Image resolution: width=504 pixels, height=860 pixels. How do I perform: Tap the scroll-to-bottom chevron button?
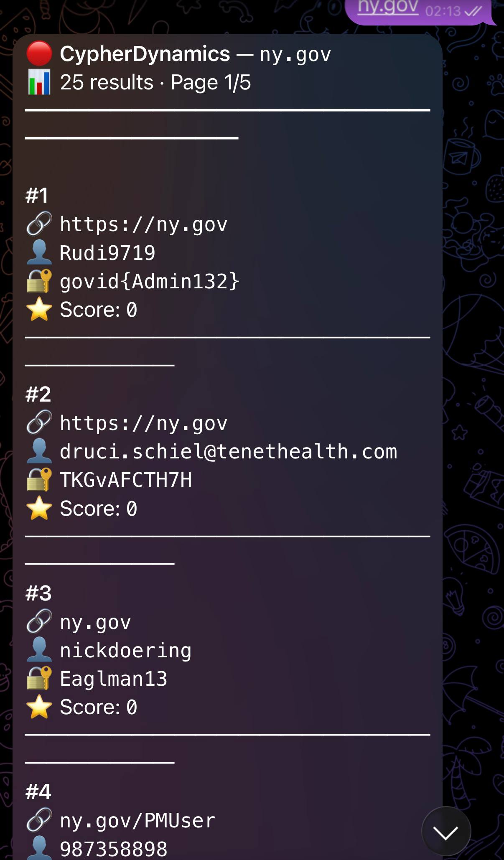coord(446,832)
